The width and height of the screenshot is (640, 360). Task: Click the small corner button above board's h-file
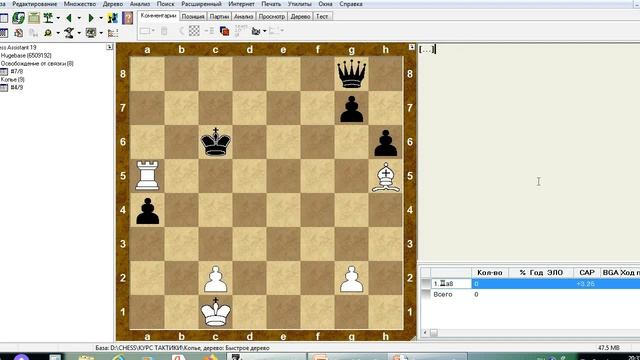[x=411, y=47]
